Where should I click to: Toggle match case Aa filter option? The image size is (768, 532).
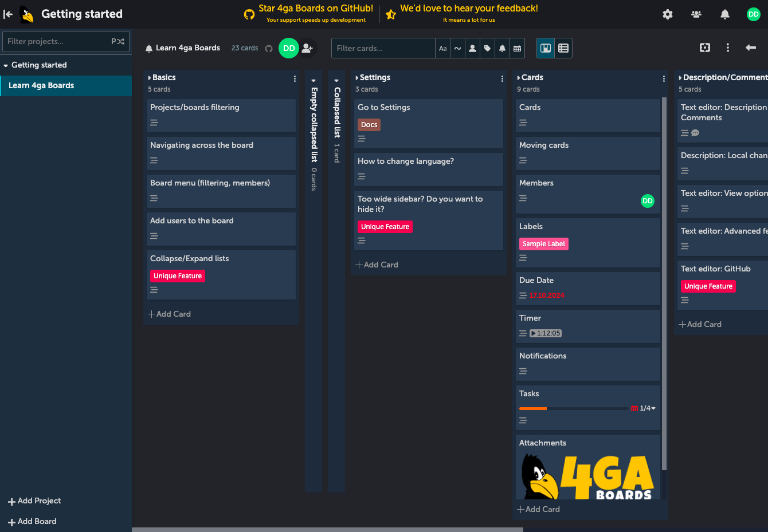pos(442,48)
